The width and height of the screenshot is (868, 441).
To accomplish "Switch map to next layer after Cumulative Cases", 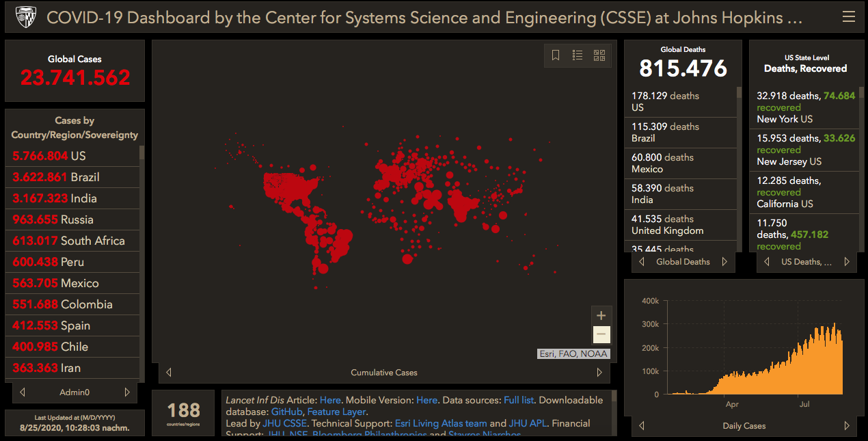I will (599, 373).
